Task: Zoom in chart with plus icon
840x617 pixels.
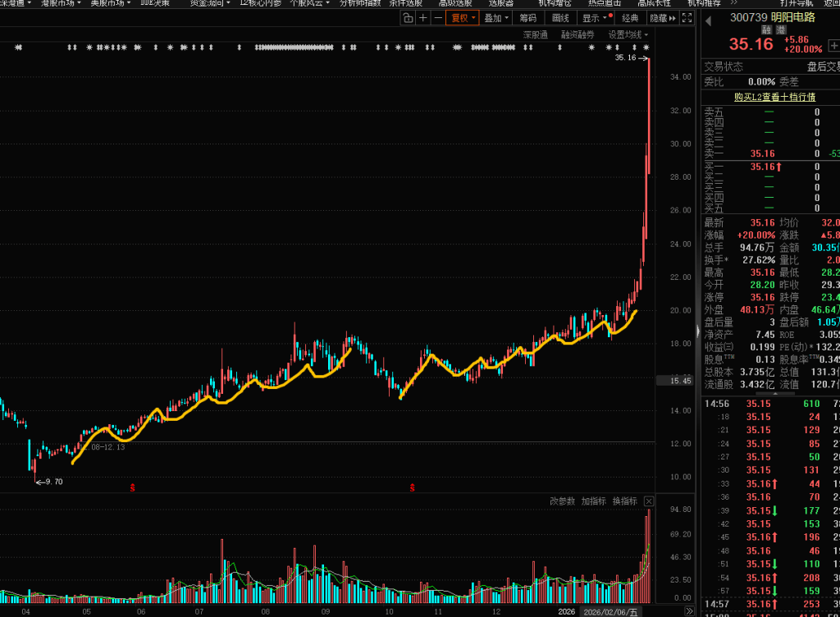Action: tap(423, 18)
